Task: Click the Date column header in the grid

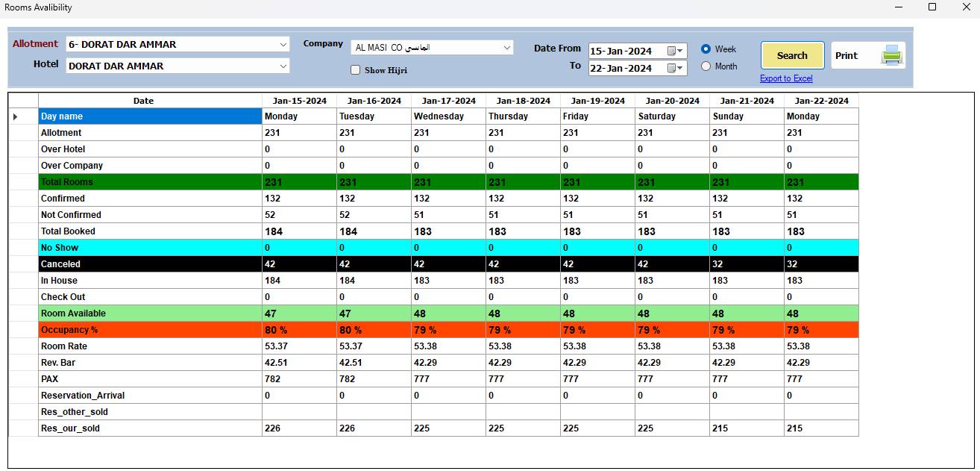Action: point(150,101)
